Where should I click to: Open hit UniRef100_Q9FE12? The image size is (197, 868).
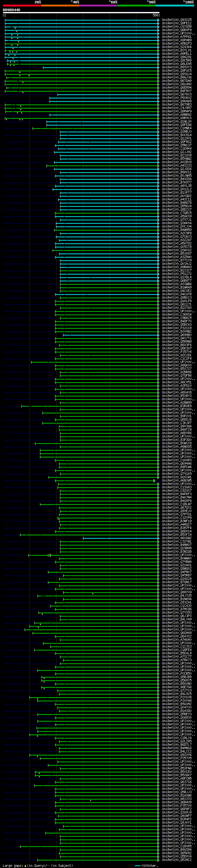click(177, 23)
